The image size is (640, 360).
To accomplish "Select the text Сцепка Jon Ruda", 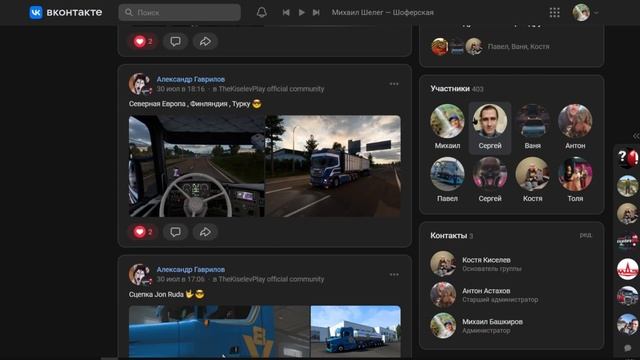I will coord(156,294).
